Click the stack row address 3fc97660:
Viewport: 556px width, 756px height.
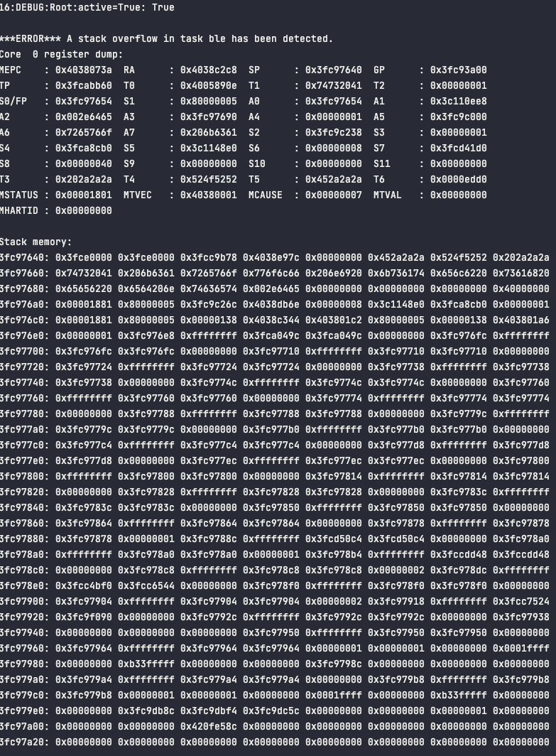[x=24, y=273]
